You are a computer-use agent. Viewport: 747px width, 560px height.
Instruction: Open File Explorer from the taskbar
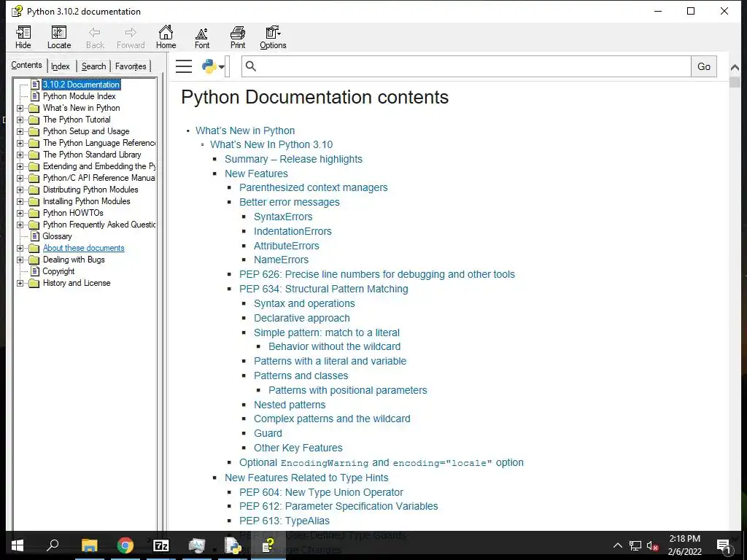click(x=89, y=545)
